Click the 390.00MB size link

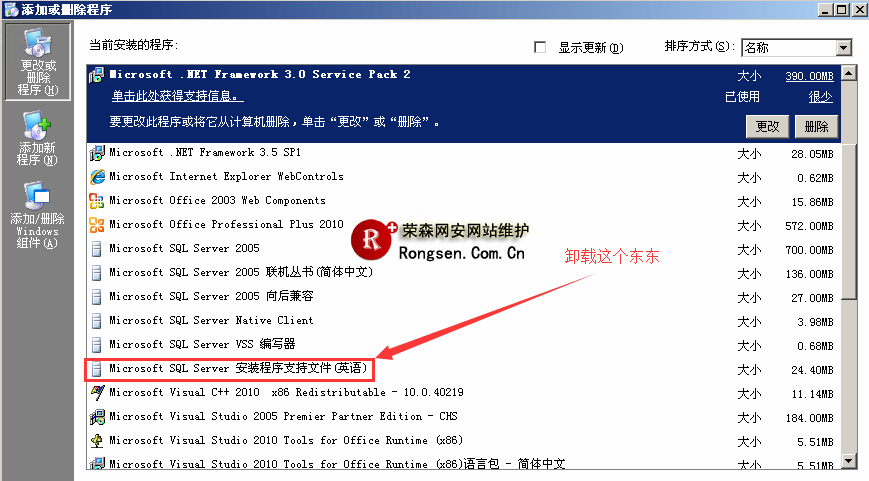[x=809, y=75]
